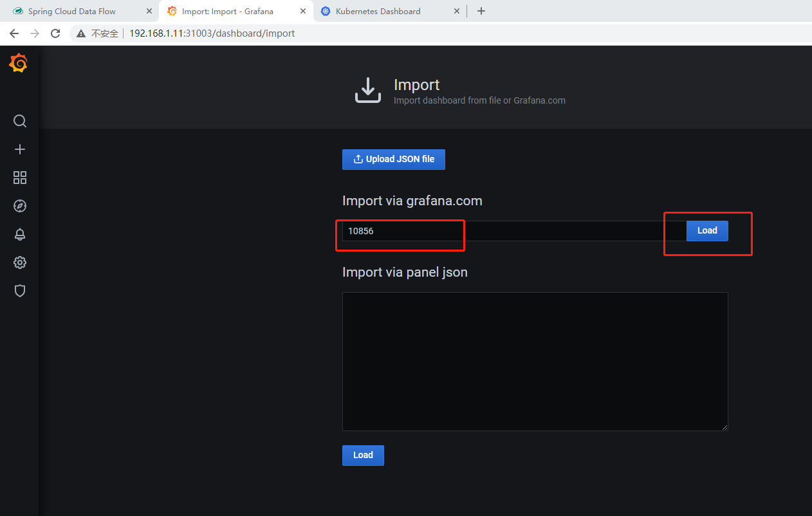Click the Import download icon in header
The width and height of the screenshot is (812, 516).
[x=368, y=90]
